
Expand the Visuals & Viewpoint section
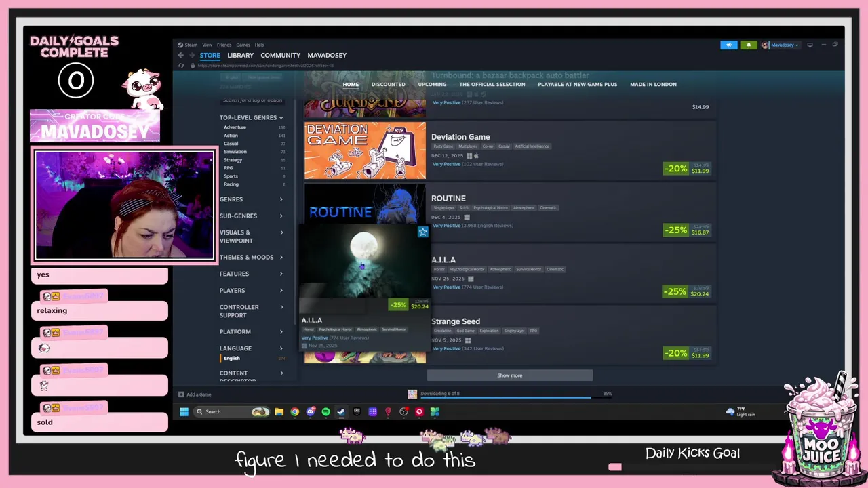[x=252, y=237]
